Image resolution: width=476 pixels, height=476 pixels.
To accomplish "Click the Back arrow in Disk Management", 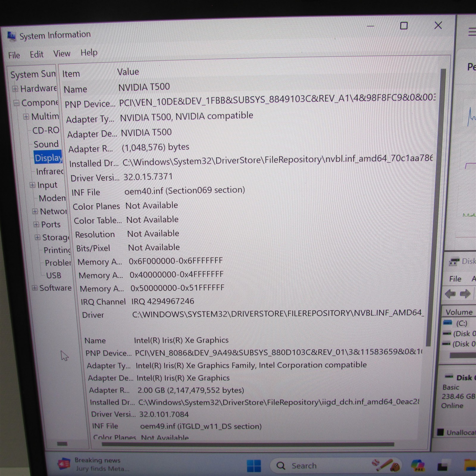I will point(450,294).
